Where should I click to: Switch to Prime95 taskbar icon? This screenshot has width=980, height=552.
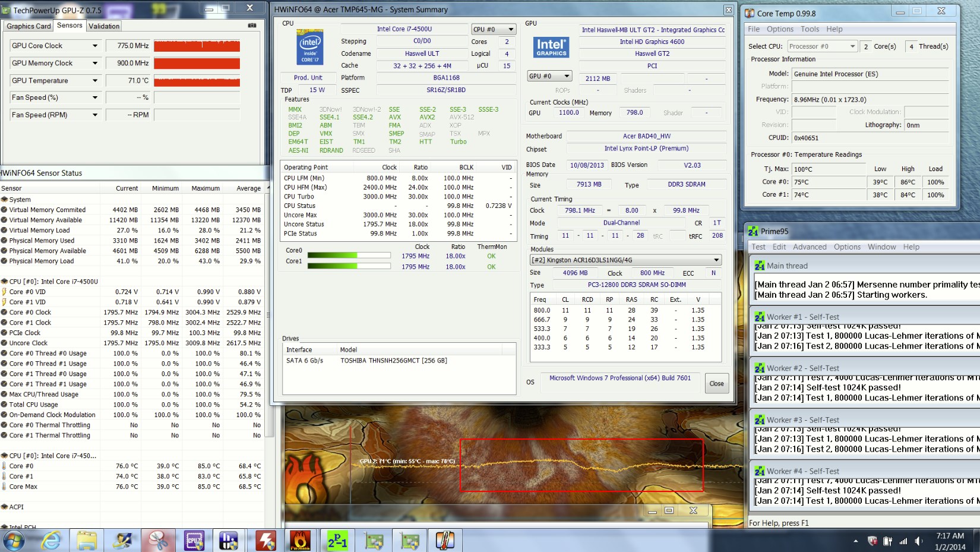(337, 540)
